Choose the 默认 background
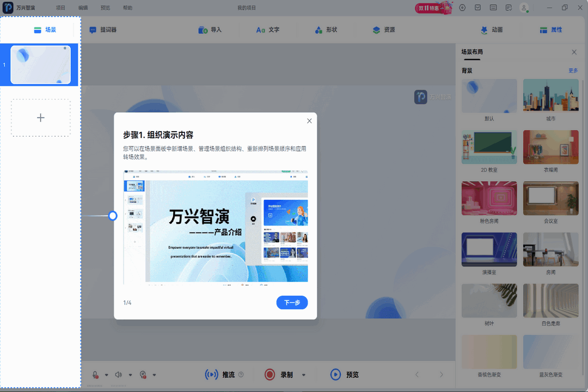 coord(489,96)
